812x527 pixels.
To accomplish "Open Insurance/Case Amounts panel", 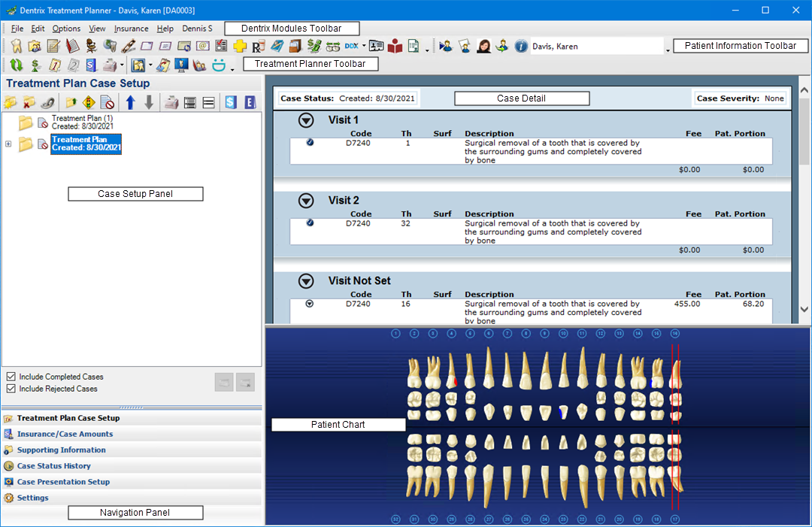I will (65, 434).
